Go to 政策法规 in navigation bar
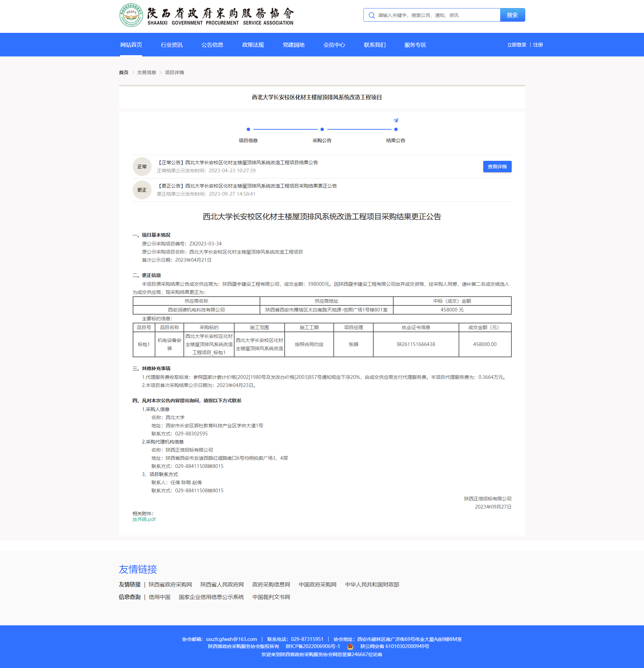 pyautogui.click(x=252, y=45)
